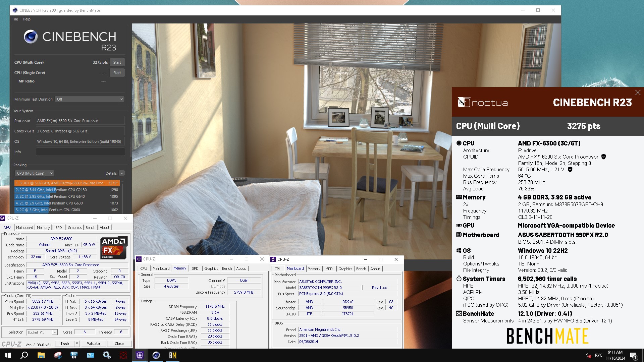Click the system Info input field
644x362 pixels.
80,152
